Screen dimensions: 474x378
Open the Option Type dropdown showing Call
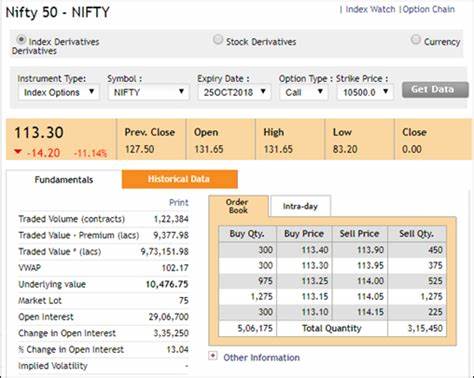click(304, 92)
